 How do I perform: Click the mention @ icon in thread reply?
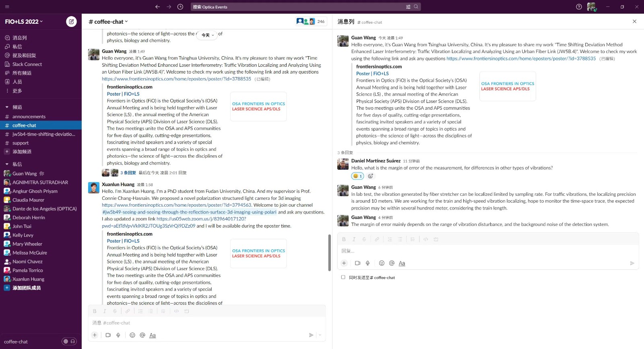pyautogui.click(x=392, y=263)
